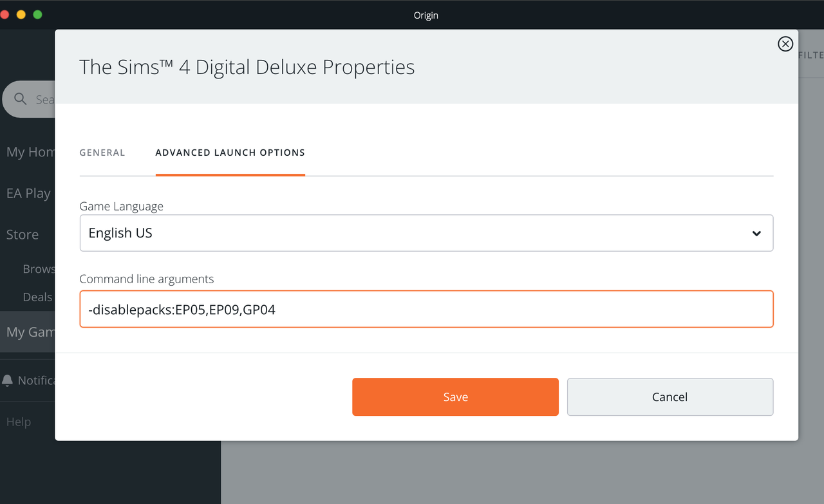This screenshot has height=504, width=824.
Task: Open My Home in the sidebar
Action: 30,152
